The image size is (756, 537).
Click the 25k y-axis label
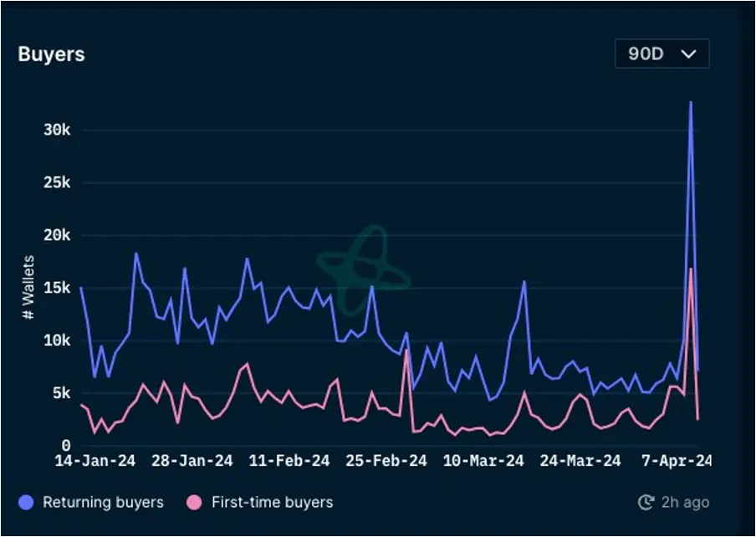click(x=57, y=182)
